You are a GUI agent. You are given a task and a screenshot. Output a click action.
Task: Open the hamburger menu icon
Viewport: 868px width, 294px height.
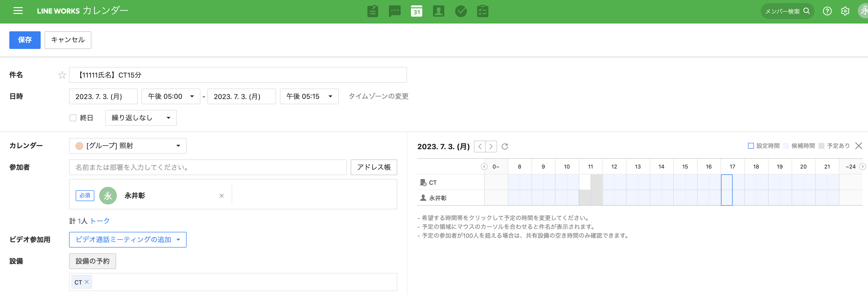pyautogui.click(x=18, y=11)
